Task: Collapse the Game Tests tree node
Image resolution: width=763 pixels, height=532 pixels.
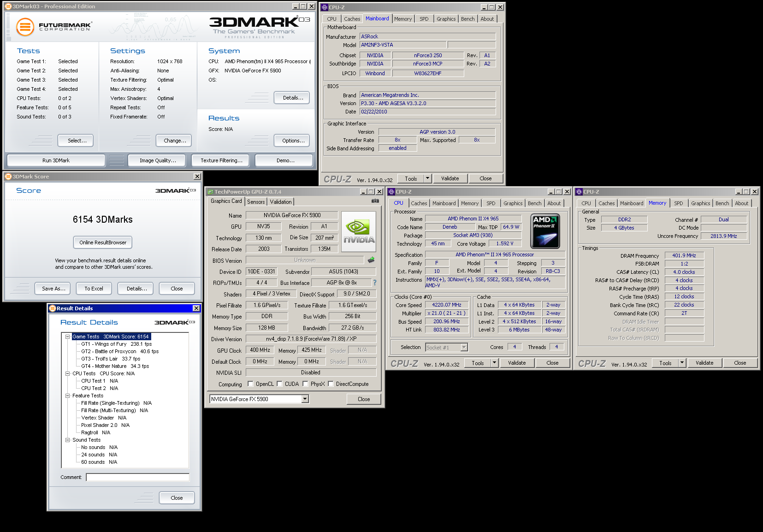Action: click(67, 337)
